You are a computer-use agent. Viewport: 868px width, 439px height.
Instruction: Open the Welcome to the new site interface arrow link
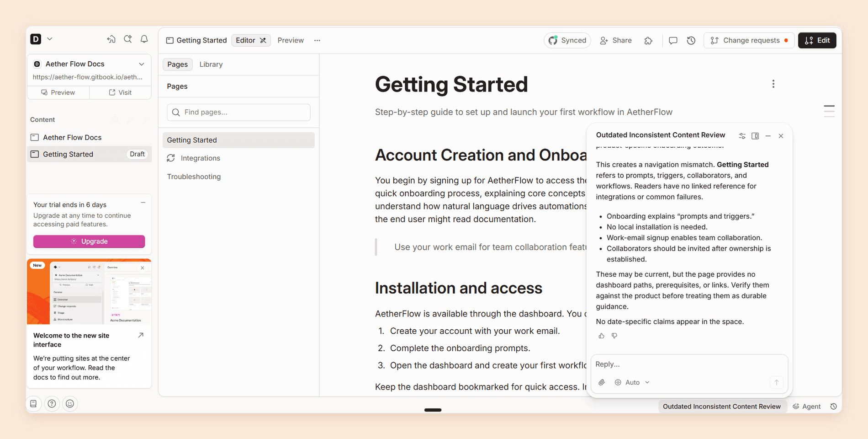pyautogui.click(x=141, y=335)
